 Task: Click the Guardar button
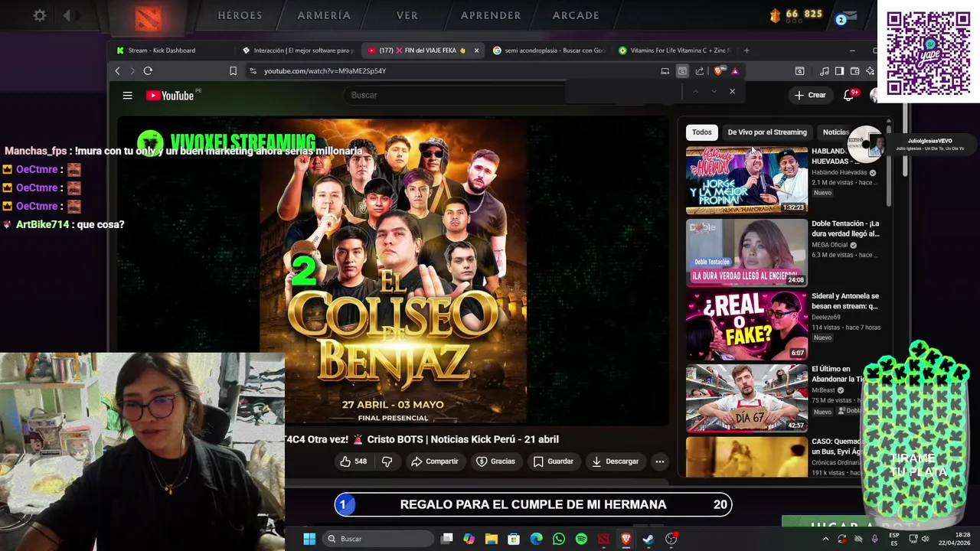click(553, 461)
